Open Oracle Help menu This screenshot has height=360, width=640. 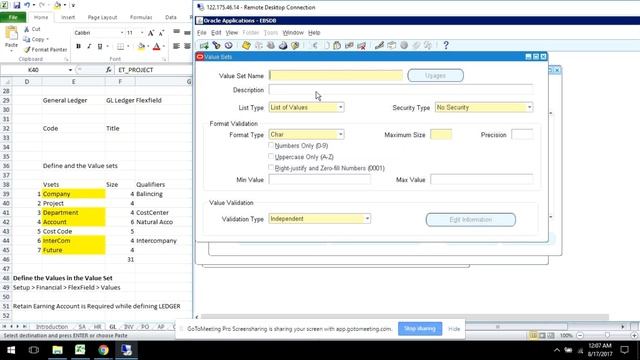point(314,33)
